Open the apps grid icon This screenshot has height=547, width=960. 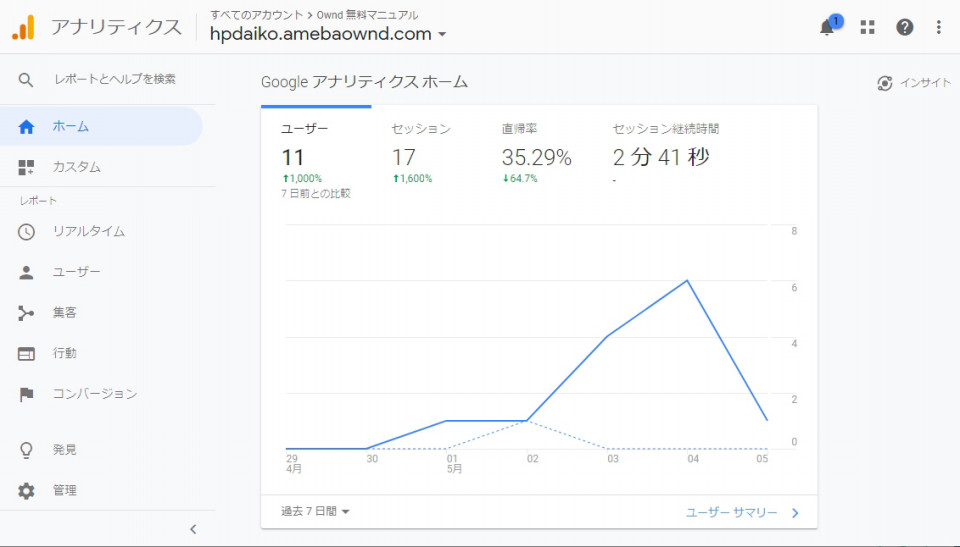pyautogui.click(x=868, y=27)
